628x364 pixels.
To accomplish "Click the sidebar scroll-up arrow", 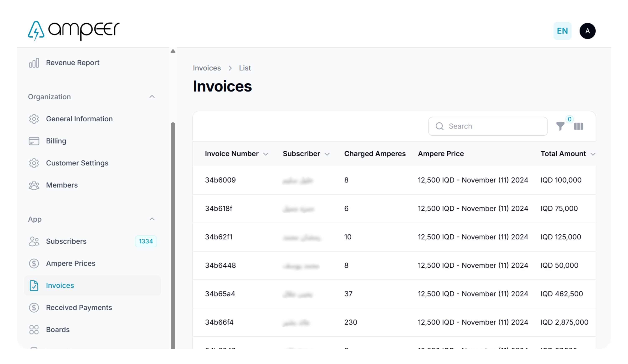I will 173,51.
